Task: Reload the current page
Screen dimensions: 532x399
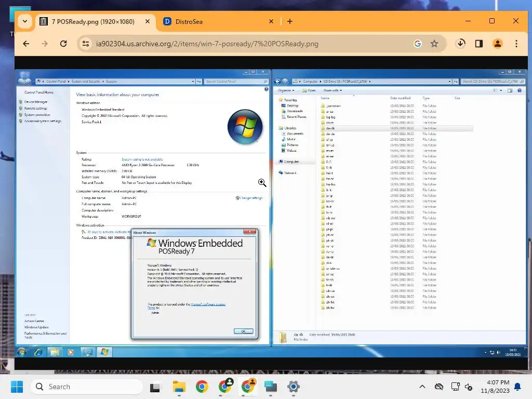Action: pos(63,44)
